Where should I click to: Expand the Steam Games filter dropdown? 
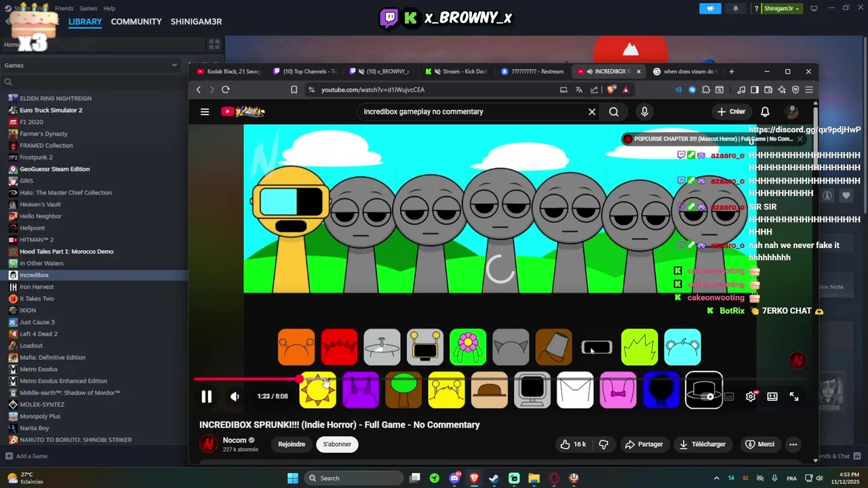point(174,65)
